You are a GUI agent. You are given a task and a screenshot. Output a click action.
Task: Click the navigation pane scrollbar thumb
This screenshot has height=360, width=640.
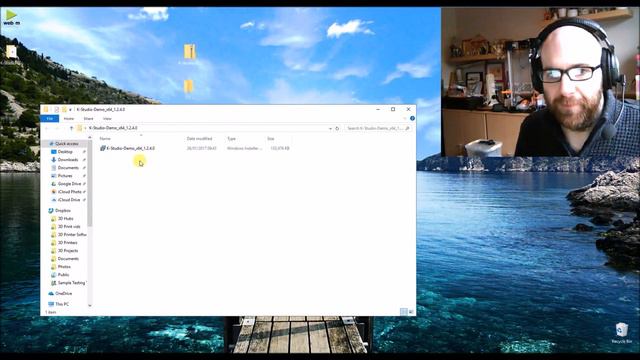point(90,184)
